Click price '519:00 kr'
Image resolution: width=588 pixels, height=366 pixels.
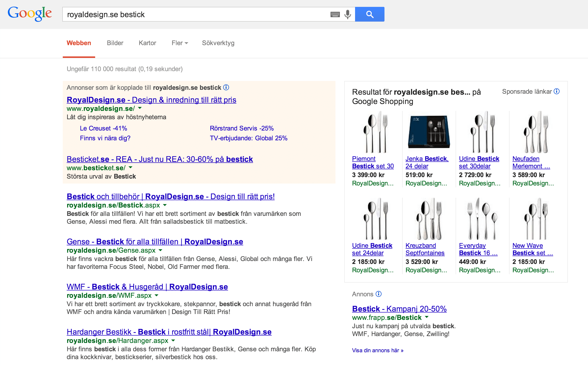point(419,175)
